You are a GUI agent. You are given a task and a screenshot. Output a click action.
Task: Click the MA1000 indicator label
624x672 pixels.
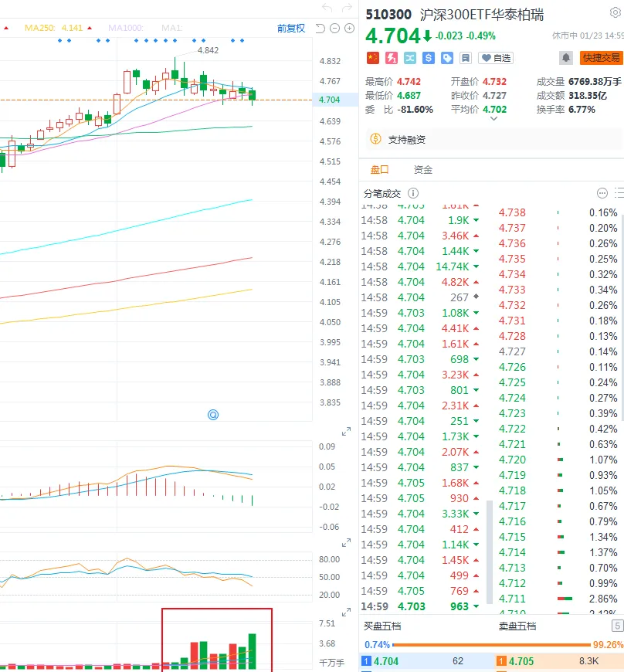125,28
